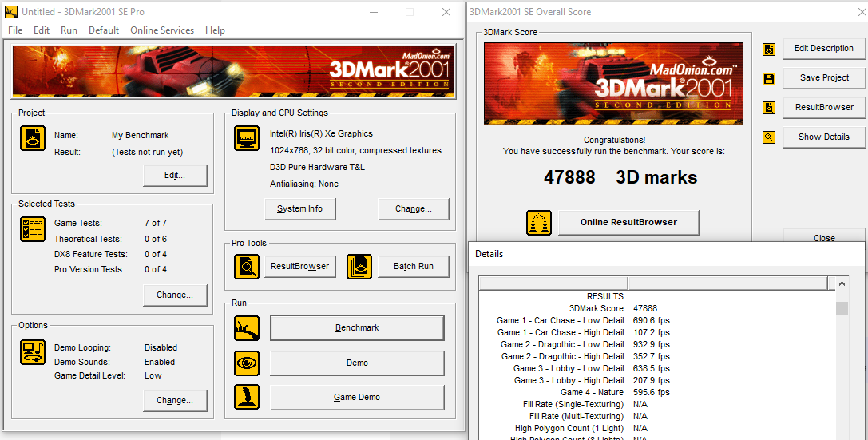Open the File menu
The height and width of the screenshot is (440, 868).
pyautogui.click(x=15, y=30)
